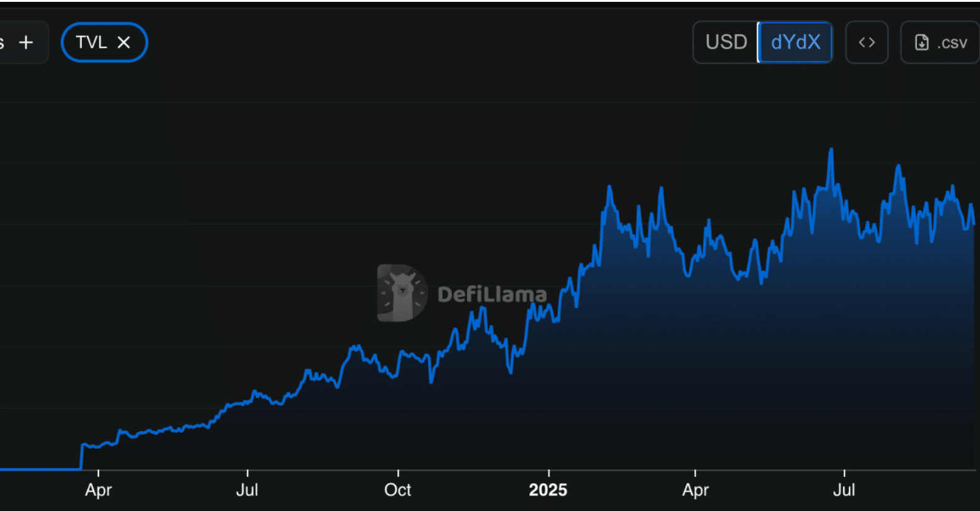Open the embed code button
This screenshot has height=511, width=980.
tap(867, 42)
